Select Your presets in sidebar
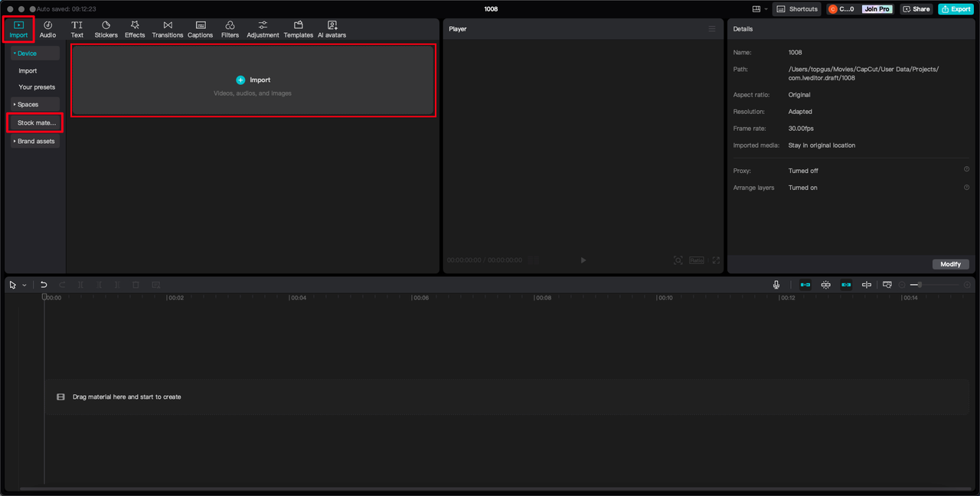Image resolution: width=980 pixels, height=496 pixels. (x=37, y=87)
